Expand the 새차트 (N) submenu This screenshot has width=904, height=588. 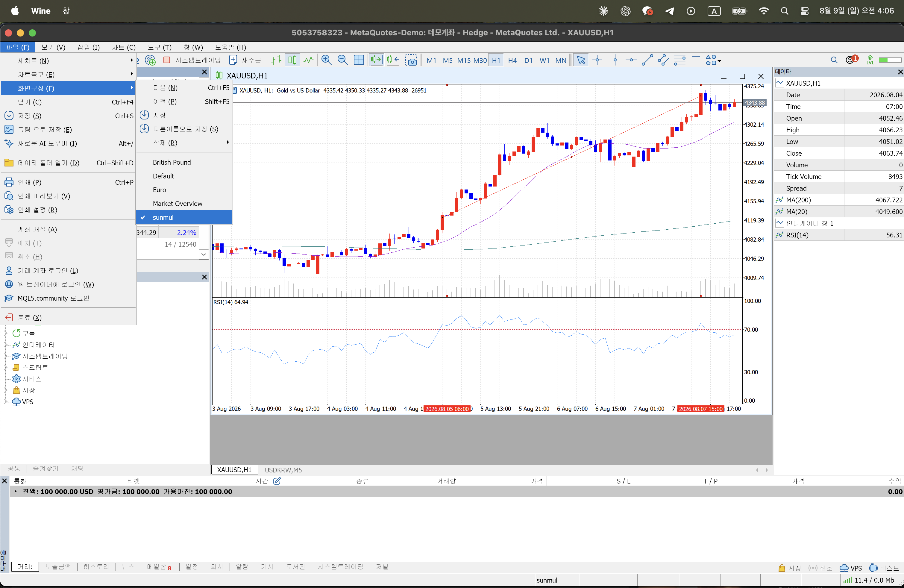68,60
